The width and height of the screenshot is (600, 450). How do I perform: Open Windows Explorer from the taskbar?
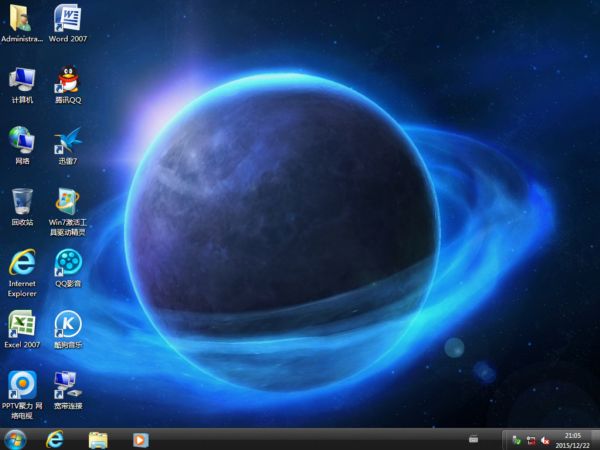pyautogui.click(x=98, y=439)
